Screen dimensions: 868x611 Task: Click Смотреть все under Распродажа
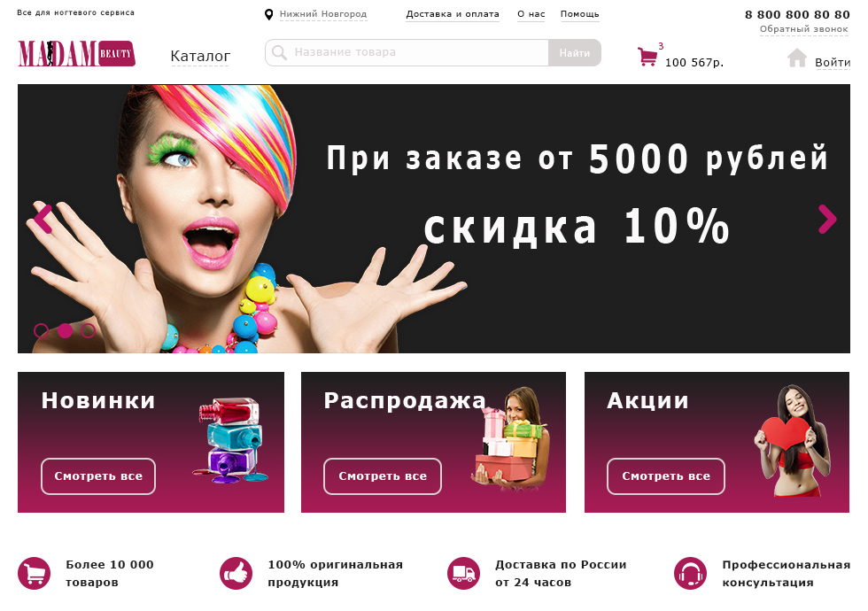(x=383, y=476)
